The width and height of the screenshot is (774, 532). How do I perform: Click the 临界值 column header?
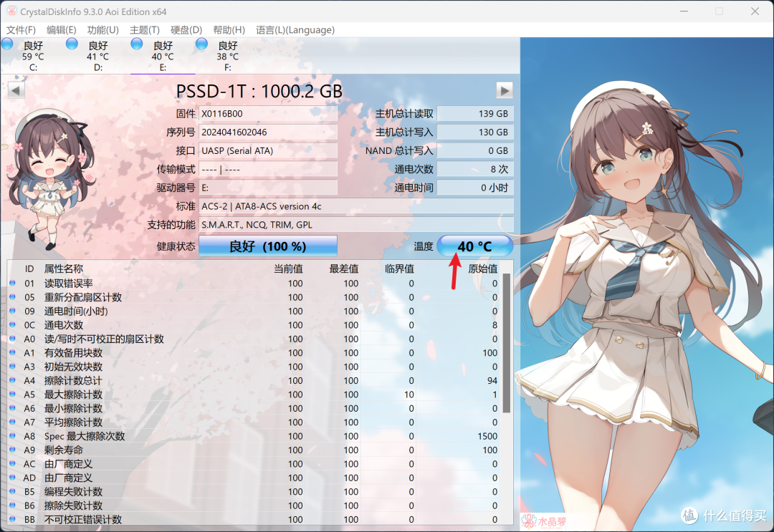click(x=399, y=269)
